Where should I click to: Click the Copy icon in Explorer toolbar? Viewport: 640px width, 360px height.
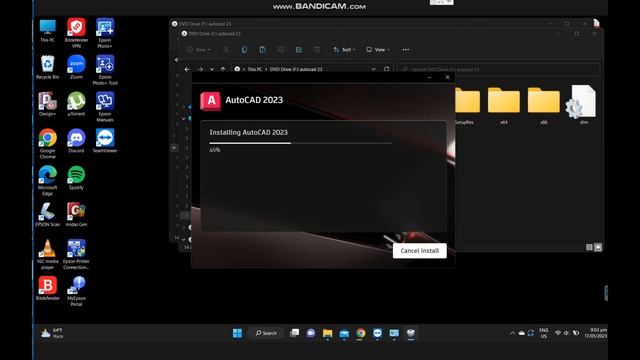click(244, 50)
